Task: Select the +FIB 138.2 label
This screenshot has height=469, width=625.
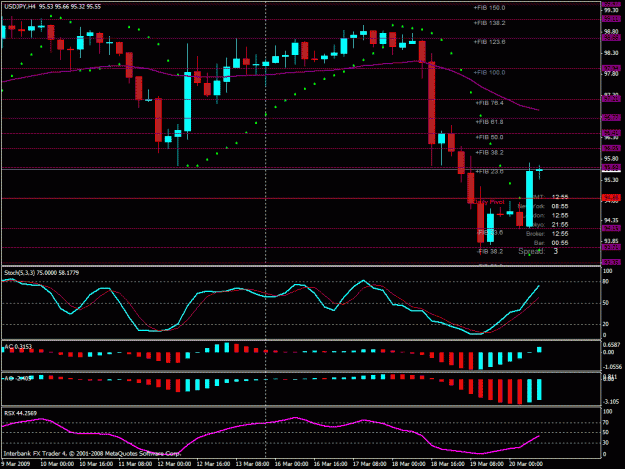Action: [x=489, y=23]
